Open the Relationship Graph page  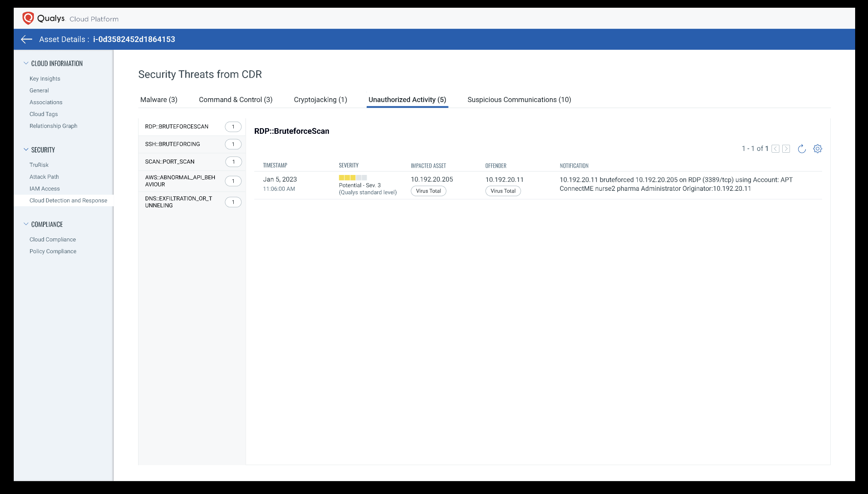click(x=53, y=126)
